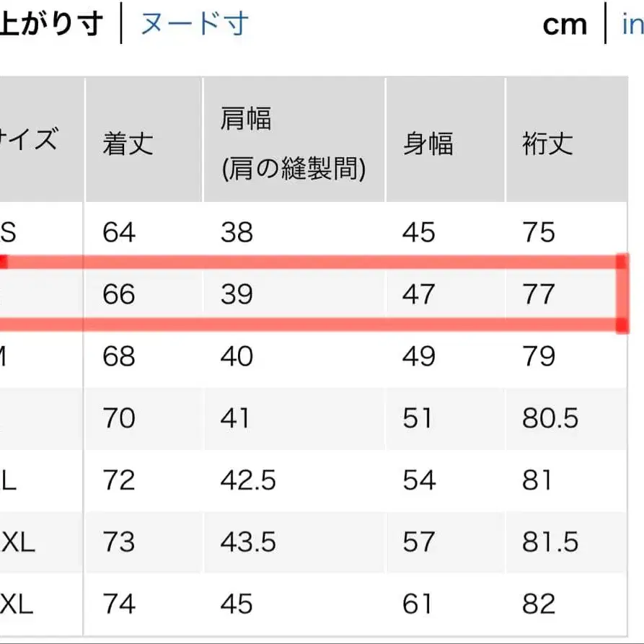Select size M row showing 68
644x644 pixels.
pyautogui.click(x=317, y=356)
